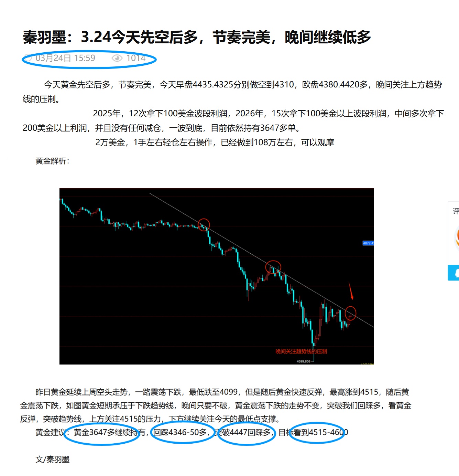Click the target text 目标看到4515-4600
The width and height of the screenshot is (459, 476).
coord(313,432)
